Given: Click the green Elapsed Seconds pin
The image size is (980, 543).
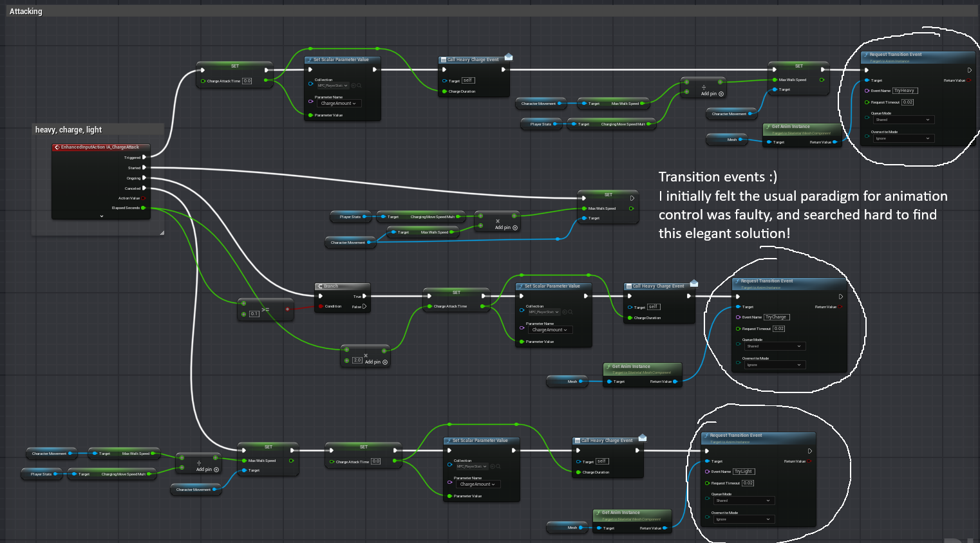Looking at the screenshot, I should [x=144, y=208].
